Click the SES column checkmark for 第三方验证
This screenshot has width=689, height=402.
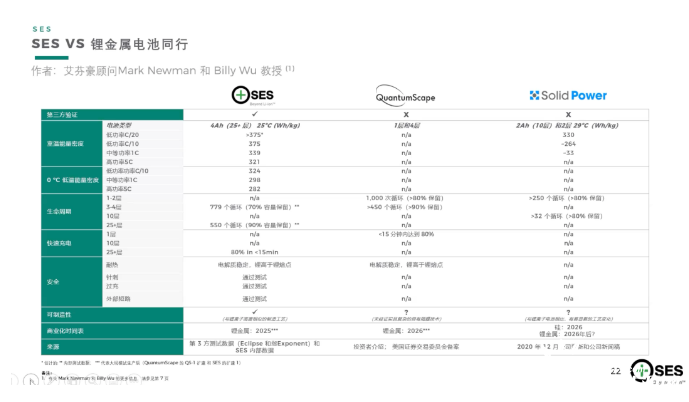pos(255,114)
